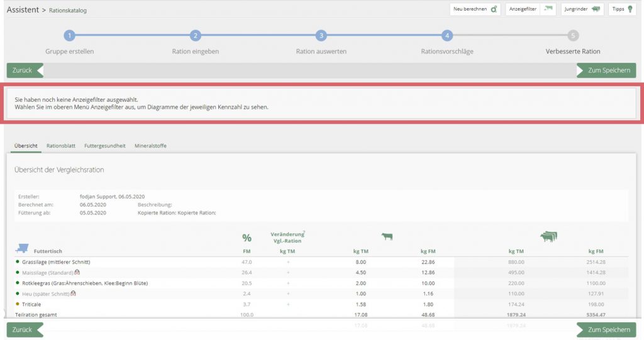
Task: Go to step 2 Ration eingeben circle
Action: 196,36
